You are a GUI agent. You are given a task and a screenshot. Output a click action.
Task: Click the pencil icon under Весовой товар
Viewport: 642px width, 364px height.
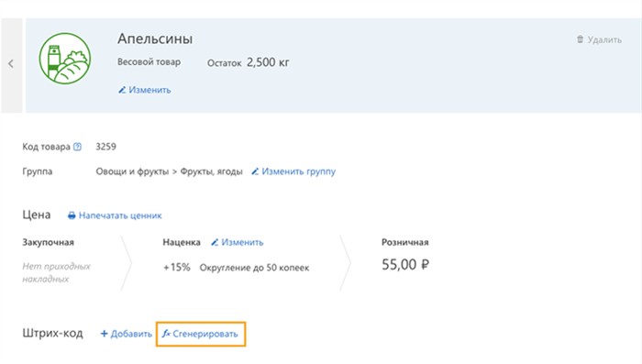(x=122, y=90)
